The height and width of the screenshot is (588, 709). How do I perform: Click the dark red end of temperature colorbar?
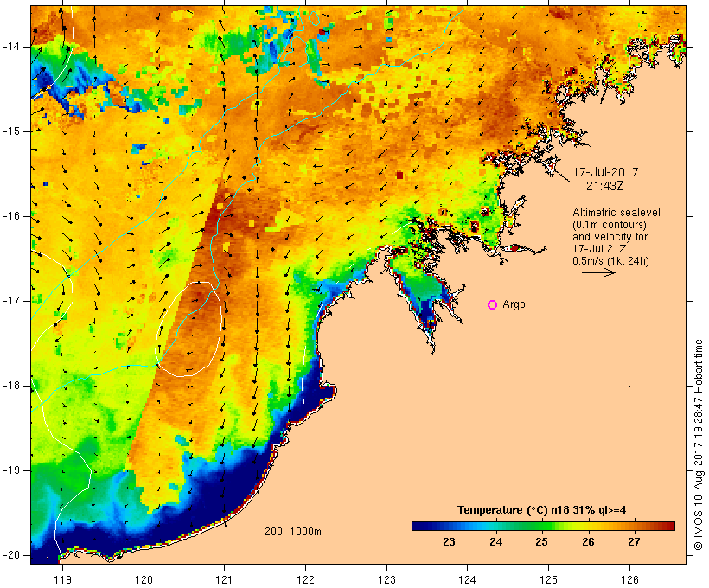pos(668,526)
